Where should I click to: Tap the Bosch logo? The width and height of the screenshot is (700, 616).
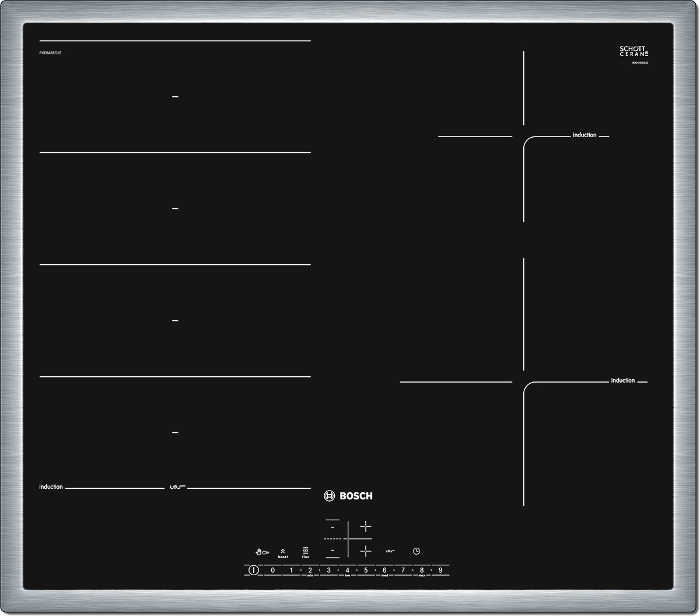(x=348, y=496)
